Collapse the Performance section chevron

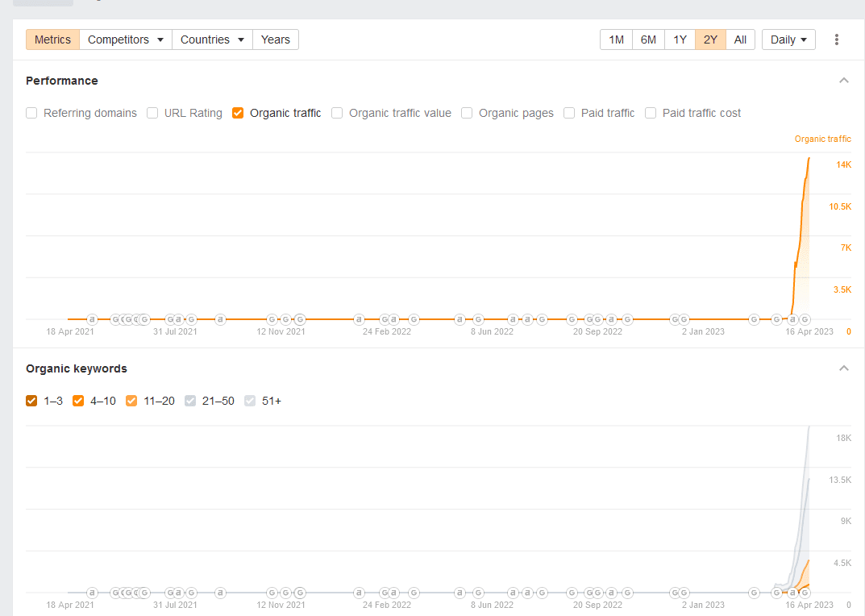point(843,81)
